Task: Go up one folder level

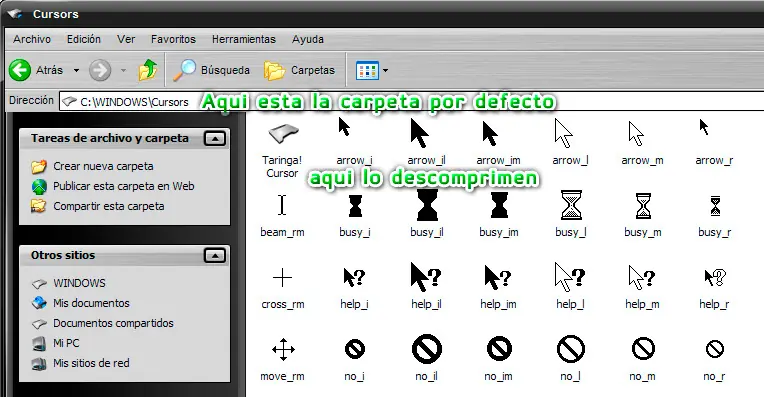Action: click(148, 71)
